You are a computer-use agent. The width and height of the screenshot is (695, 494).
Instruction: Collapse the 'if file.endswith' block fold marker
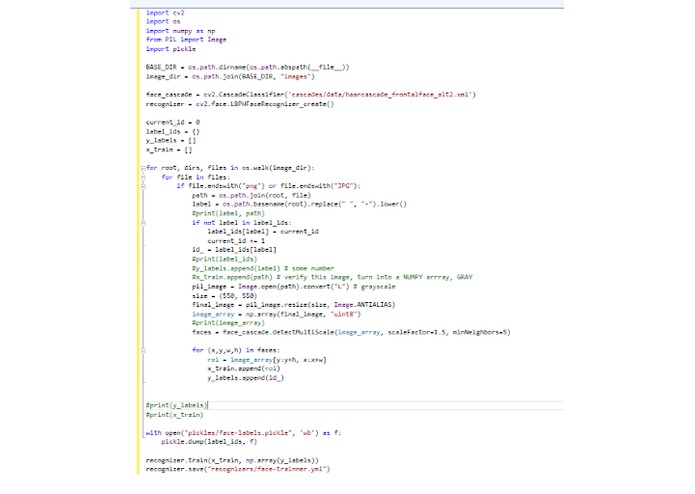[143, 186]
